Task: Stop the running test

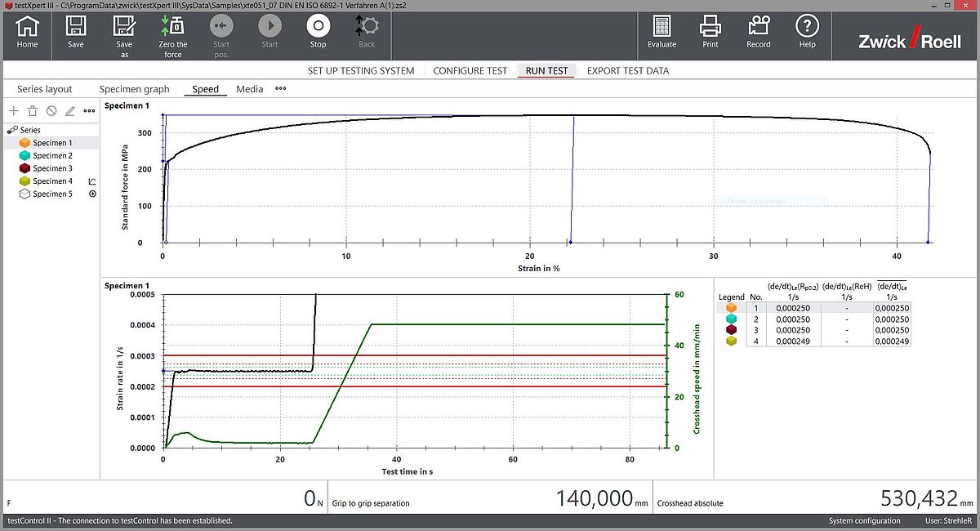Action: 318,33
